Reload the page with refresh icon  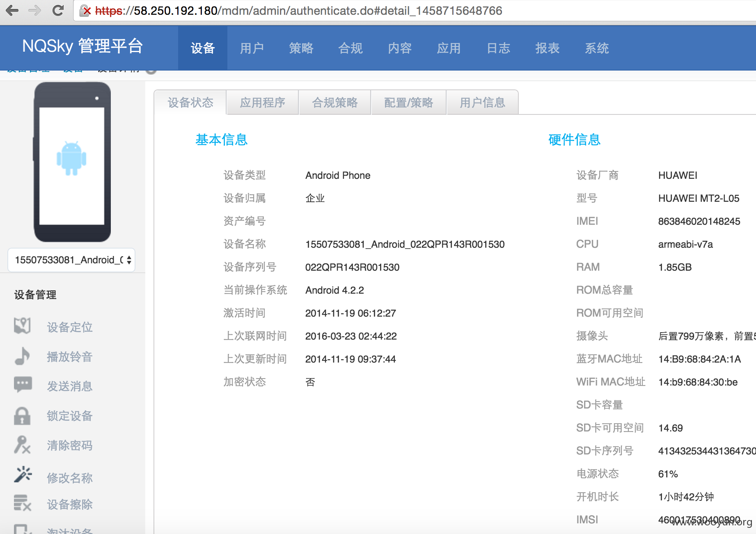pyautogui.click(x=58, y=10)
